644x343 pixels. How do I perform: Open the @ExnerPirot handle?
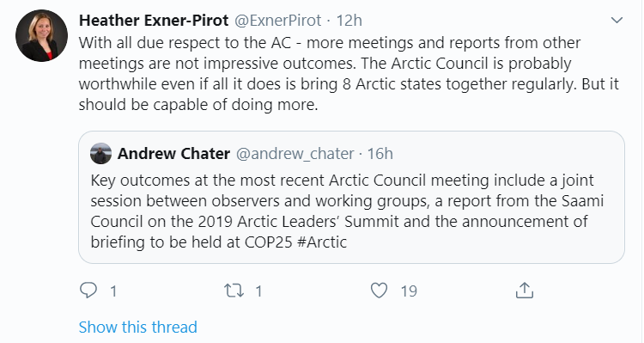pos(278,20)
